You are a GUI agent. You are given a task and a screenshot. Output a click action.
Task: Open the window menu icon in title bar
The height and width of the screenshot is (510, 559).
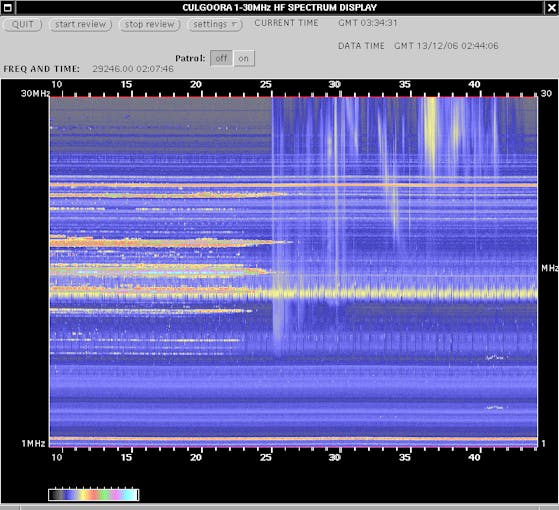point(7,7)
